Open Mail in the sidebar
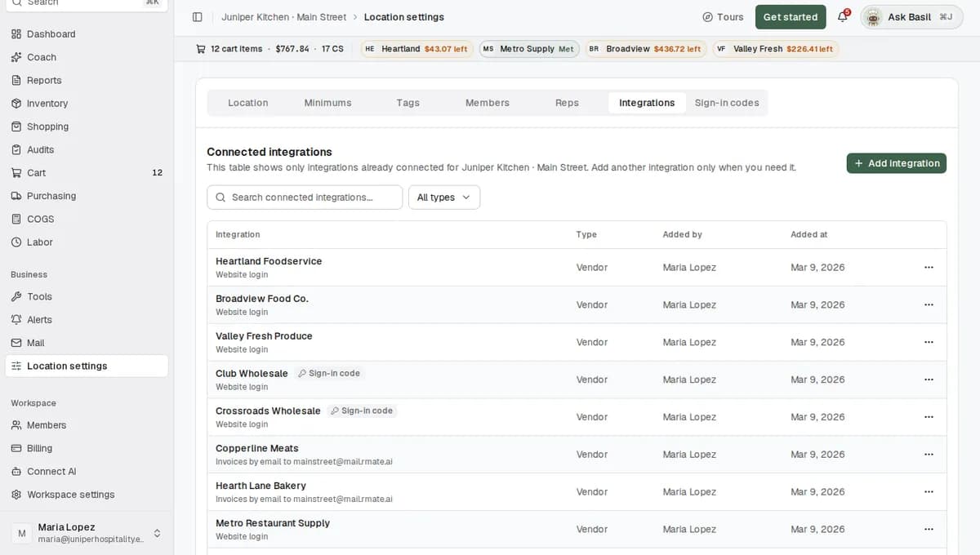 pyautogui.click(x=87, y=343)
